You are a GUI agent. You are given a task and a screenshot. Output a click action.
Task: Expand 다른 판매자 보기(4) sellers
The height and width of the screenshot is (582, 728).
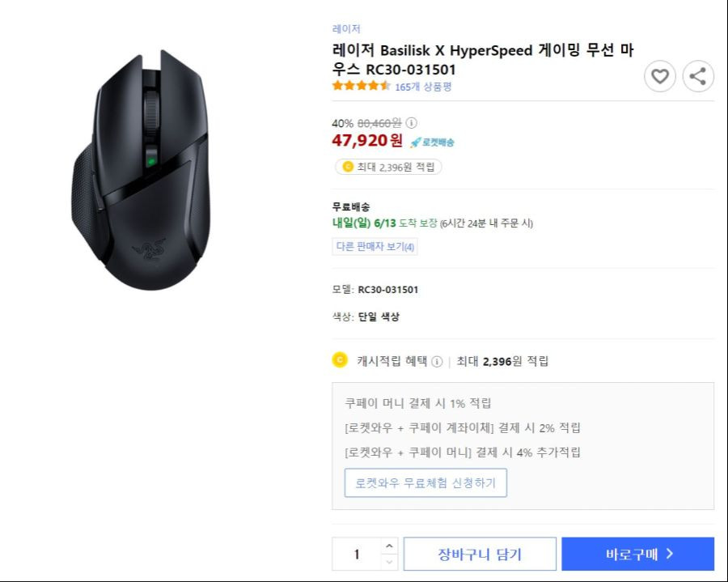pos(375,247)
